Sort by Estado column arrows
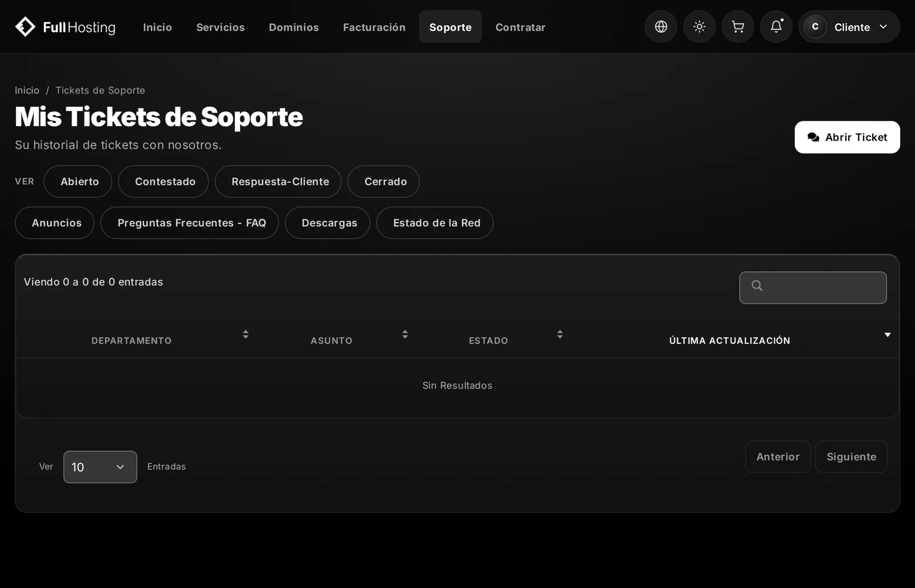This screenshot has width=915, height=588. (560, 334)
